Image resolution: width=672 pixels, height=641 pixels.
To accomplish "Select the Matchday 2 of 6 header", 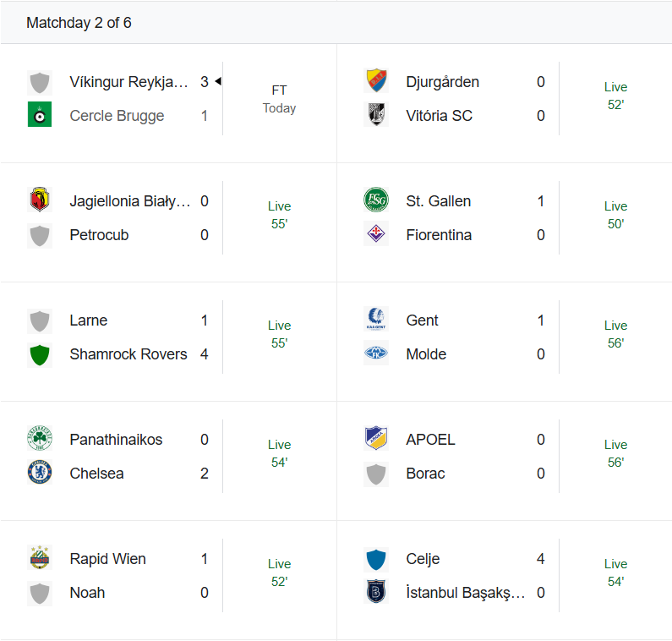I will click(x=79, y=23).
